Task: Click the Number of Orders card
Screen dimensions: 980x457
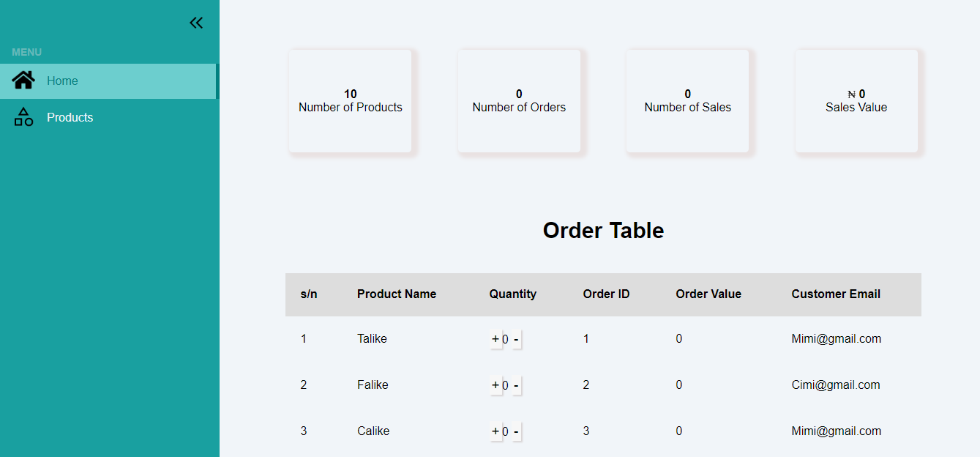Action: point(519,101)
